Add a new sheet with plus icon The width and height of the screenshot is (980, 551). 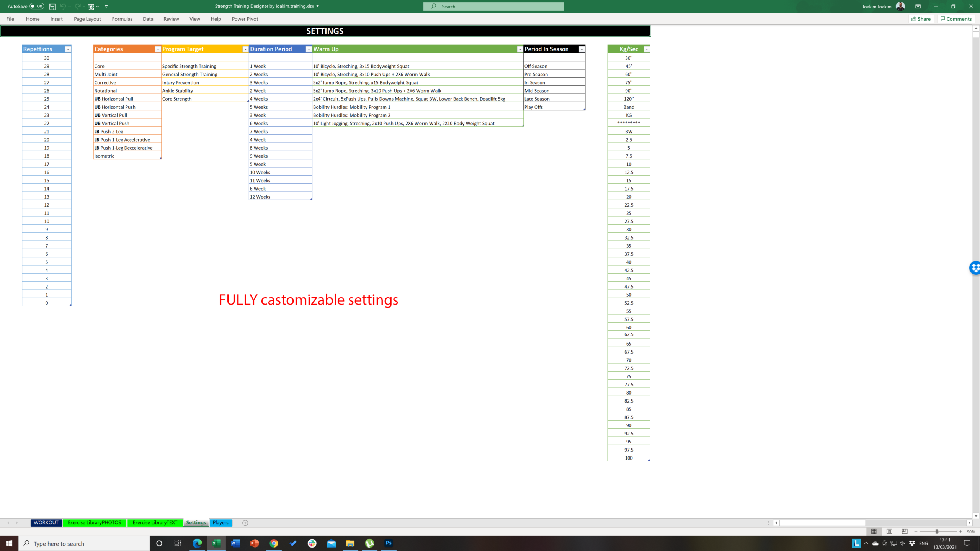click(x=245, y=523)
